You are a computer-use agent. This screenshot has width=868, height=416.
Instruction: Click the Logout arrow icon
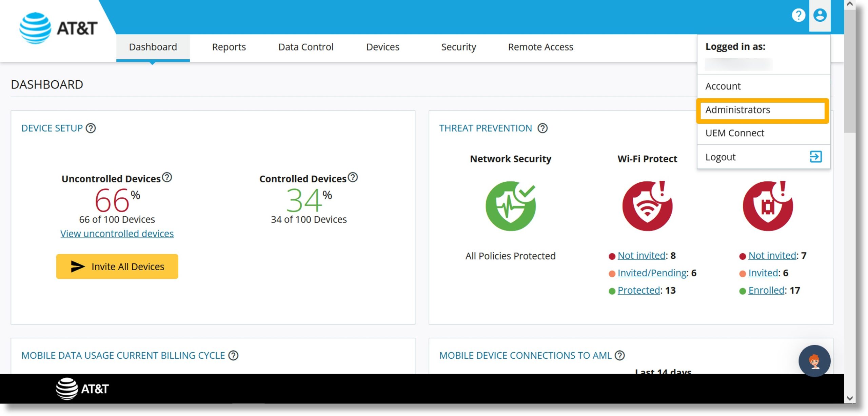816,157
